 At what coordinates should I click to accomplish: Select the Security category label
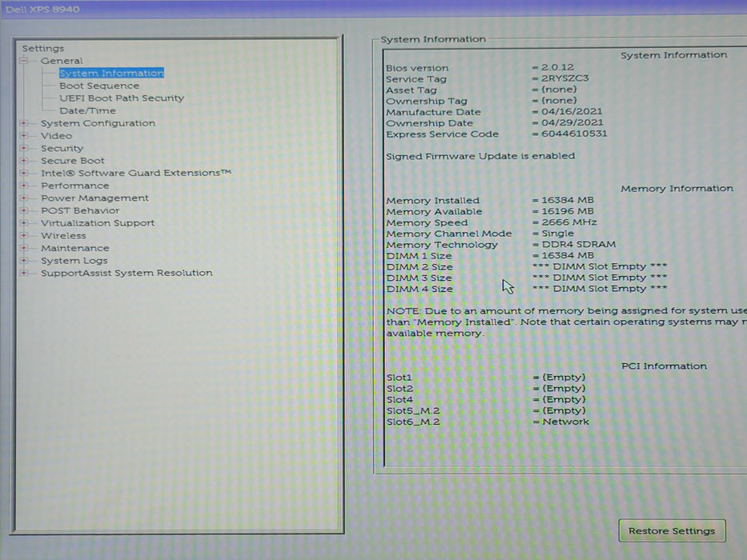point(62,148)
